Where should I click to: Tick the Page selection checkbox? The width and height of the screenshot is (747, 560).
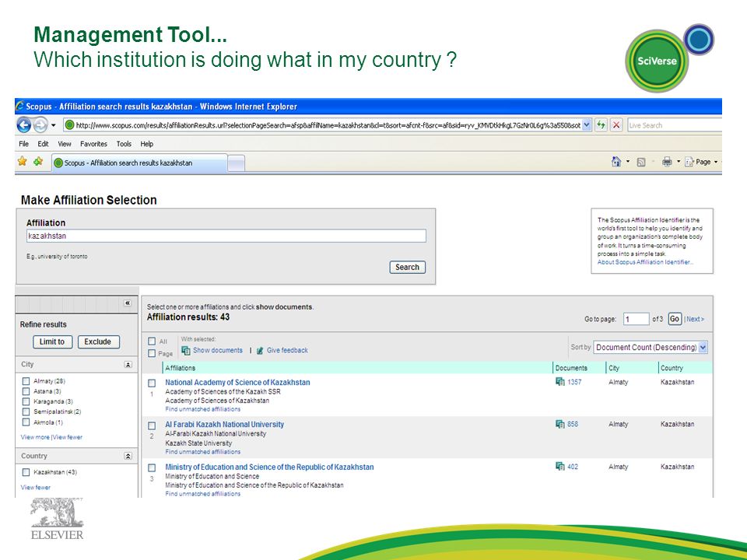click(152, 353)
